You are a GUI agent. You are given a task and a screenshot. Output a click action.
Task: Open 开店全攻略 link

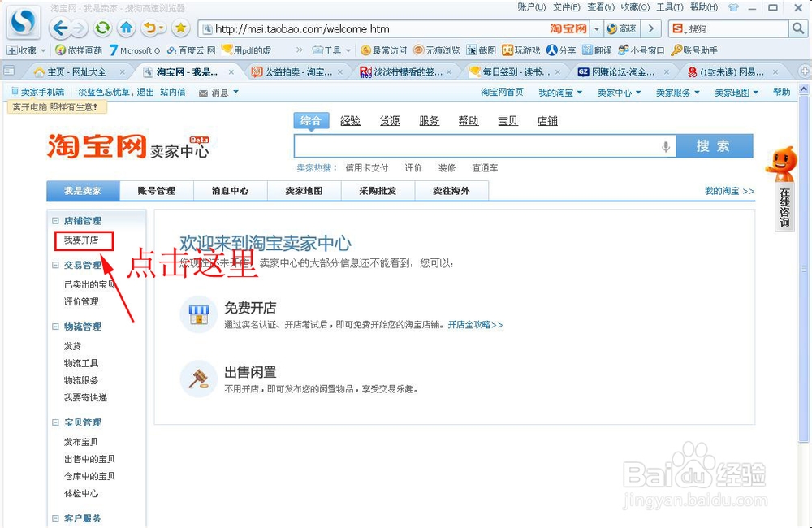point(475,325)
